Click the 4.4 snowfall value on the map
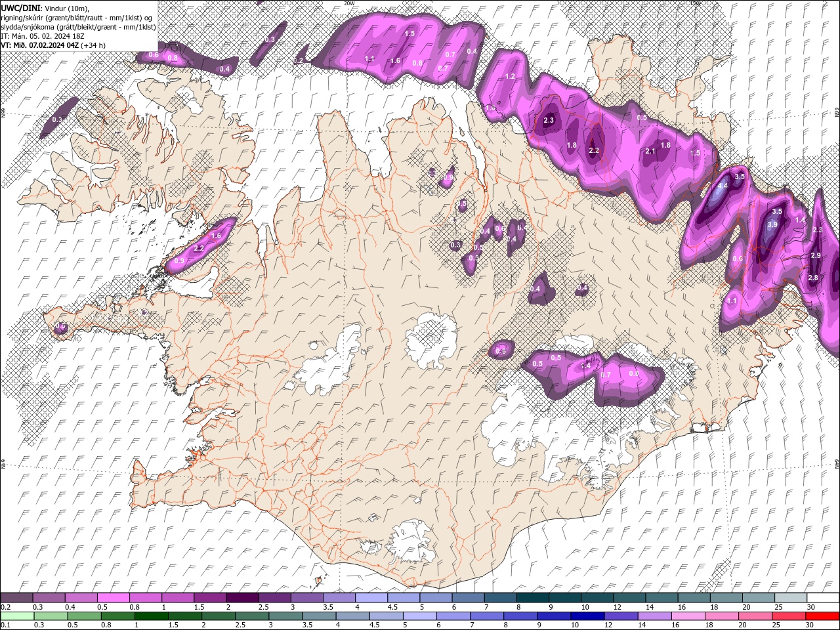840x630 pixels. point(723,186)
